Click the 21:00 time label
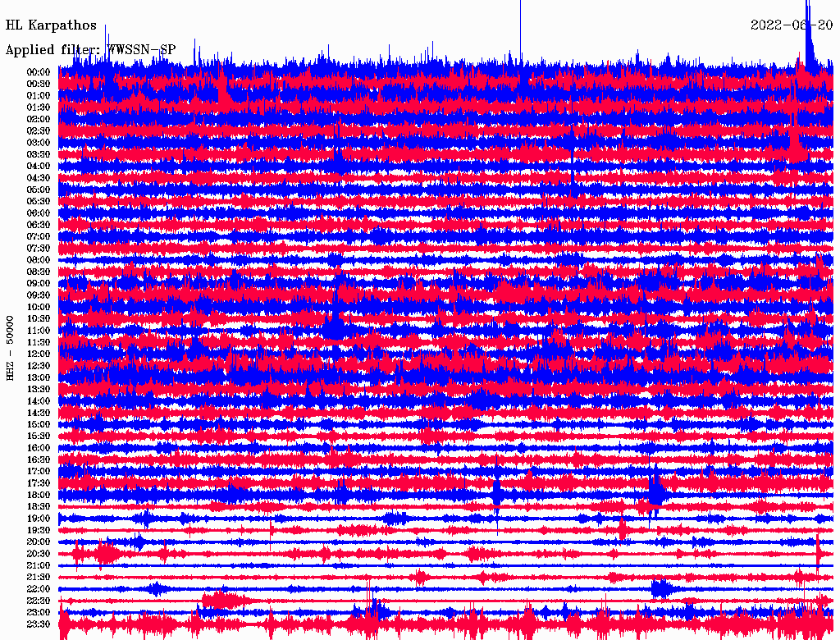Image resolution: width=840 pixels, height=640 pixels. (39, 566)
